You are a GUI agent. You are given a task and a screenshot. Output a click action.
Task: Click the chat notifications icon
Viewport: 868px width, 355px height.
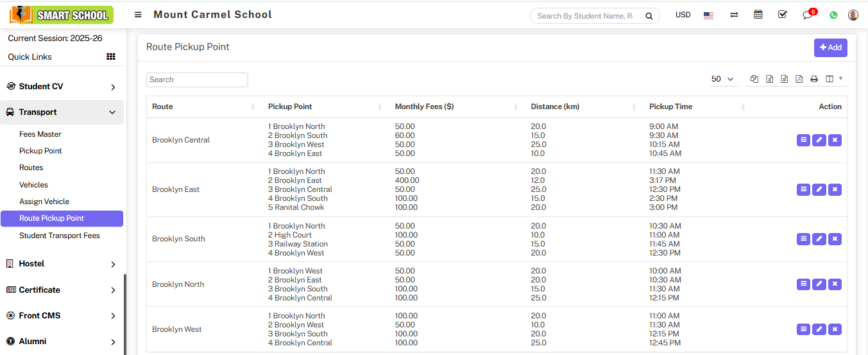[x=808, y=15]
